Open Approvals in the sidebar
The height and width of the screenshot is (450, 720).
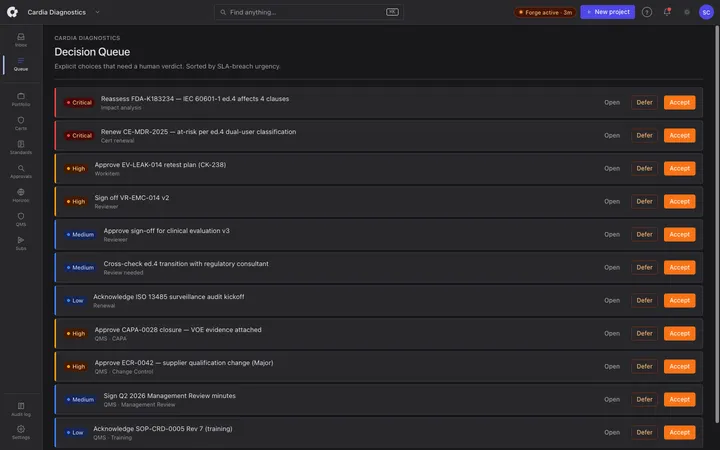[21, 171]
